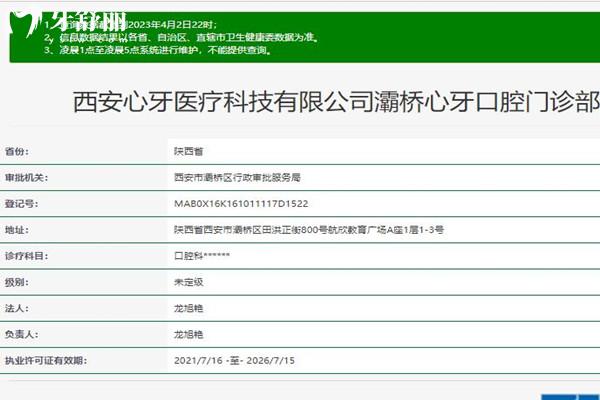This screenshot has width=600, height=400.
Task: Select the clinic title 西安心牙医疗科技有限公司灞桥心牙口腔门诊部
Action: [336, 102]
